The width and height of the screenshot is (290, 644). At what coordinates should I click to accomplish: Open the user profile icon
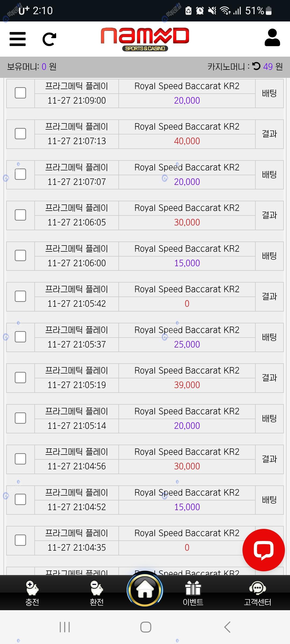pos(272,38)
